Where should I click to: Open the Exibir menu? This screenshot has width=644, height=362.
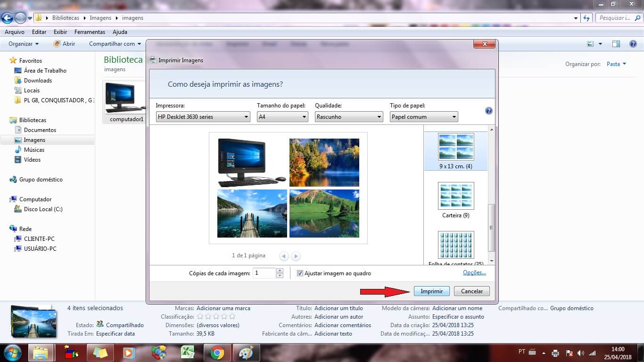tap(60, 32)
